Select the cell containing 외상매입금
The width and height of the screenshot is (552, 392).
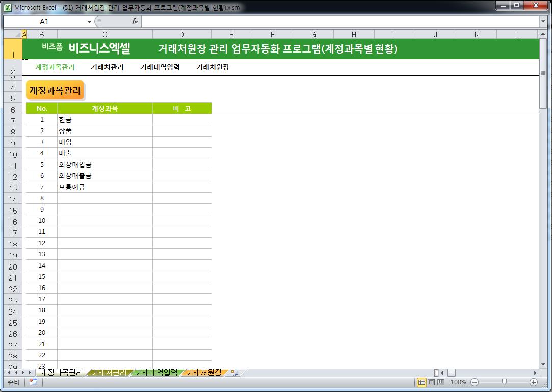(x=105, y=165)
